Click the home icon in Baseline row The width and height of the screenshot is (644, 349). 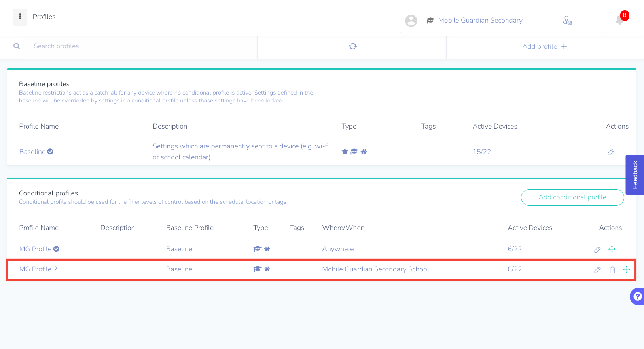coord(364,152)
